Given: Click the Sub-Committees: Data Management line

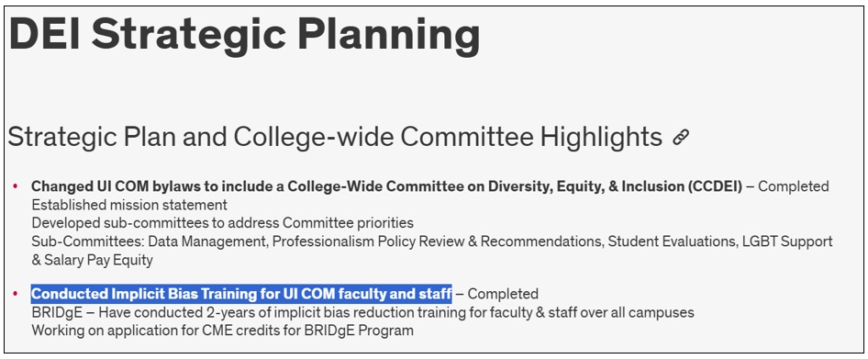Looking at the screenshot, I should [432, 241].
